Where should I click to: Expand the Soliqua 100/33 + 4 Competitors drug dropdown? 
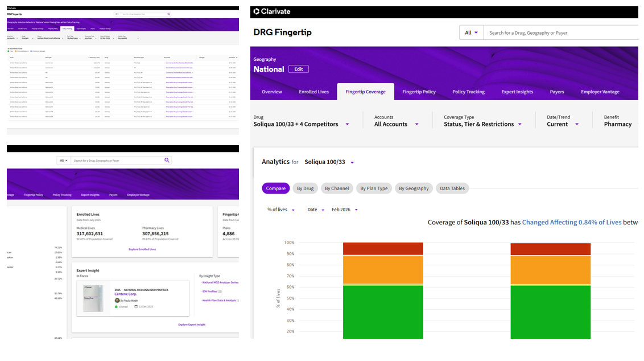click(x=347, y=124)
